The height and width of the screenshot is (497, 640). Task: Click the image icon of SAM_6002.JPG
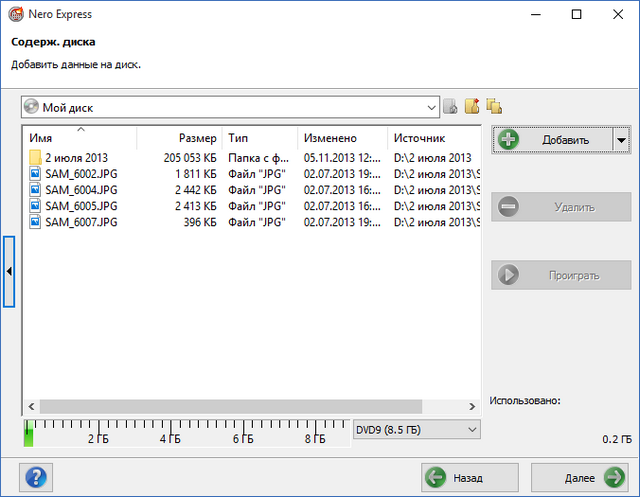(35, 174)
